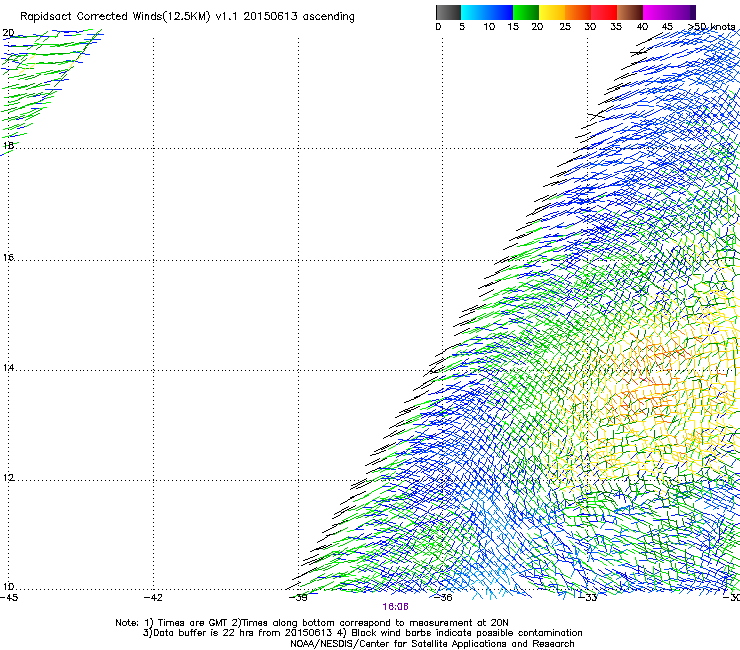This screenshot has height=650, width=740.
Task: Click the latitude '10' axis label at left
Action: [8, 587]
